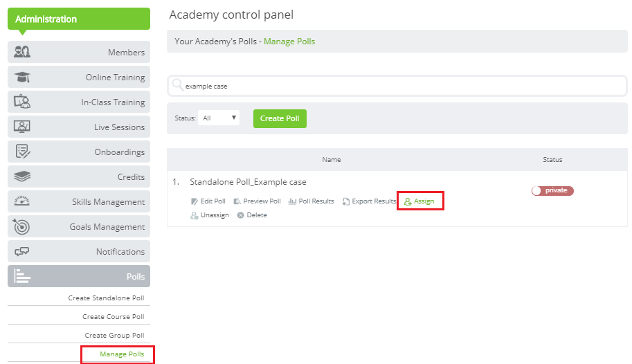Open the Status All dropdown
The height and width of the screenshot is (364, 632).
click(x=219, y=118)
